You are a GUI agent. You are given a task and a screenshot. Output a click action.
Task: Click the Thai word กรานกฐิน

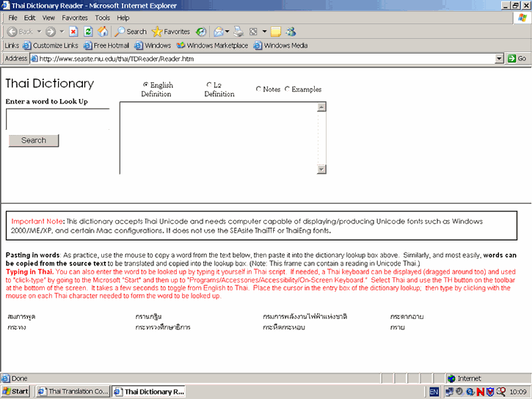click(x=149, y=317)
